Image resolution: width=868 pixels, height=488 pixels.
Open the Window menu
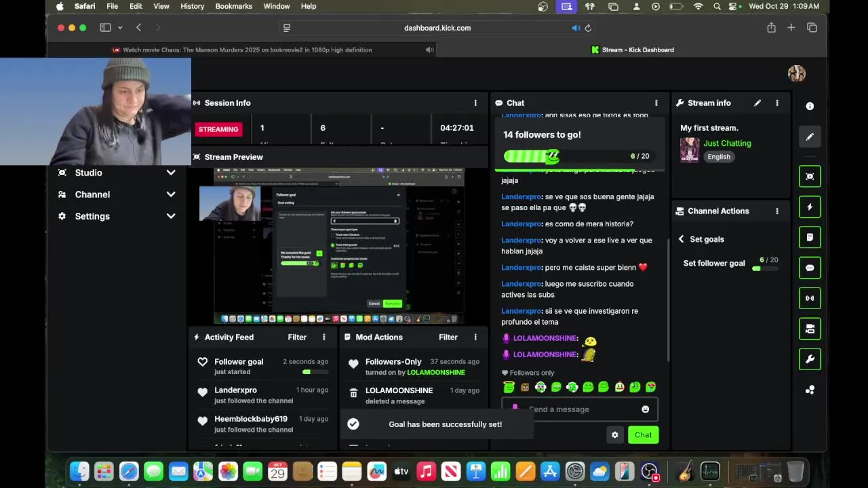tap(277, 6)
